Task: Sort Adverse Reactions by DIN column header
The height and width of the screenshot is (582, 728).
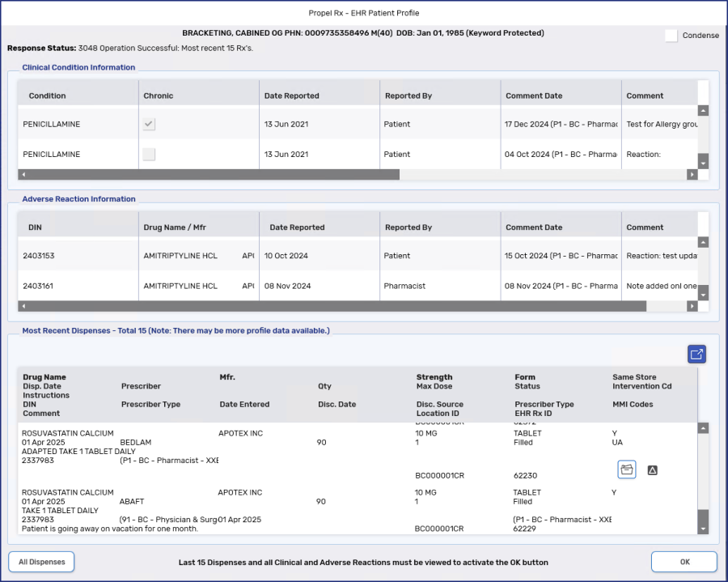Action: coord(35,227)
